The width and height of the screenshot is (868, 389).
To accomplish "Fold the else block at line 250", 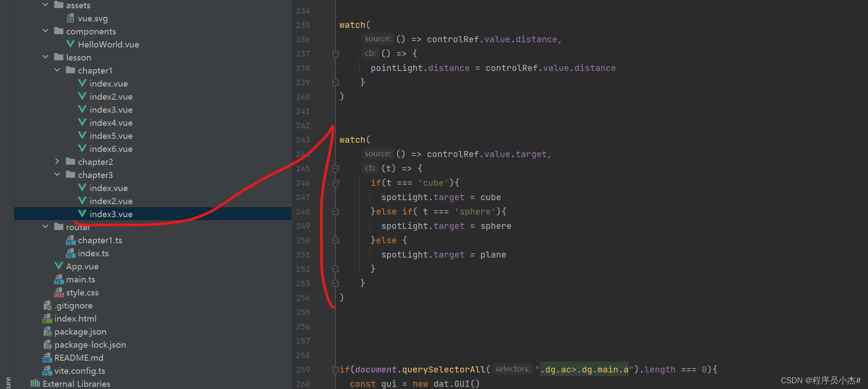I will [335, 240].
